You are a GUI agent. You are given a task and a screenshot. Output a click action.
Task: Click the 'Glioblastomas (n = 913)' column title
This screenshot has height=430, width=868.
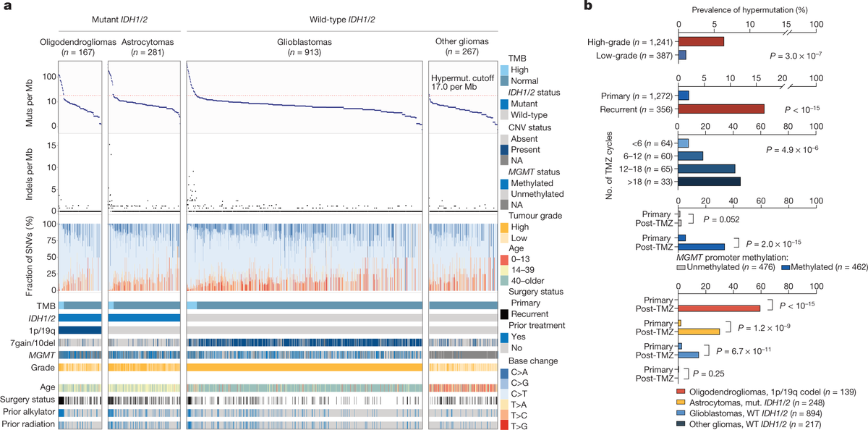pyautogui.click(x=305, y=46)
